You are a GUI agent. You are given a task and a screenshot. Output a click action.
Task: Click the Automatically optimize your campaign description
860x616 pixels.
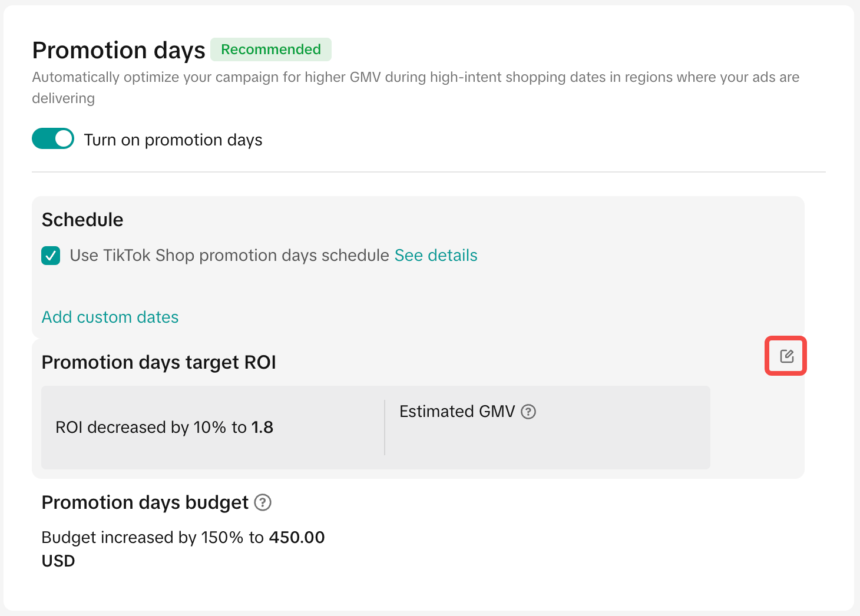pyautogui.click(x=415, y=78)
